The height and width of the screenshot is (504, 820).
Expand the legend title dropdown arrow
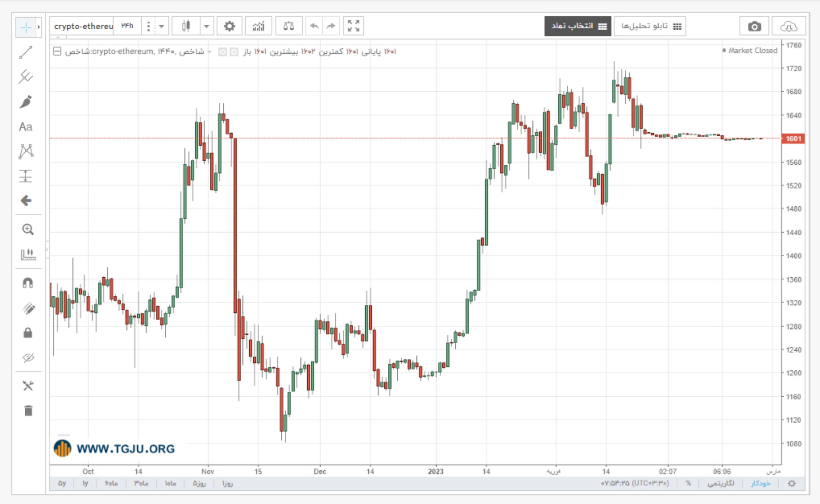(x=210, y=52)
